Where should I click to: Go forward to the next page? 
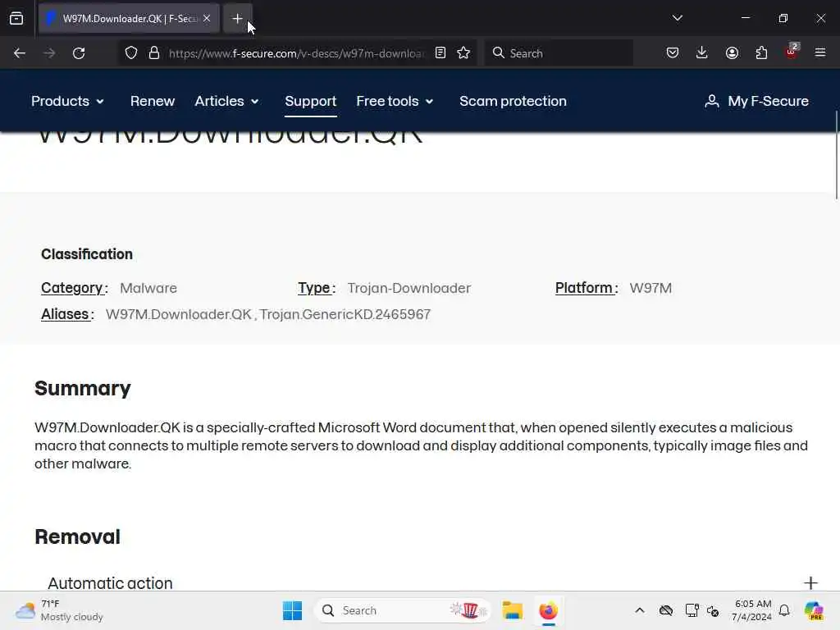coord(49,53)
